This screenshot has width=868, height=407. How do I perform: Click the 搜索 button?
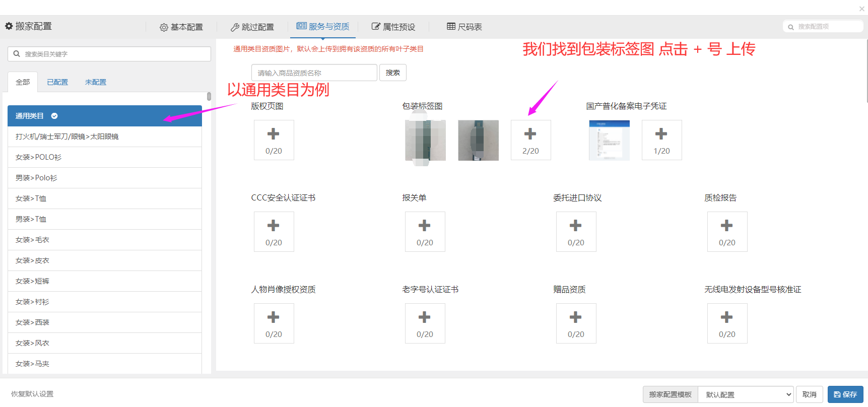pos(392,73)
